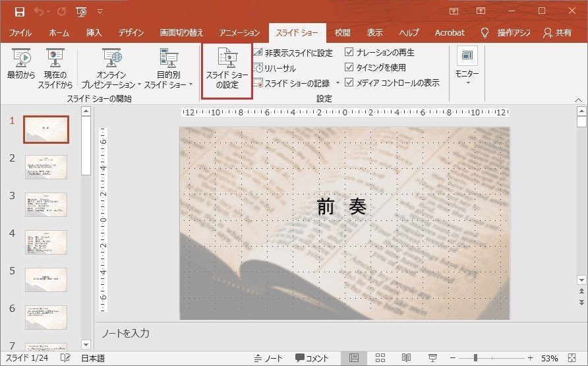Select slide 1 thumbnail
588x366 pixels.
click(46, 130)
